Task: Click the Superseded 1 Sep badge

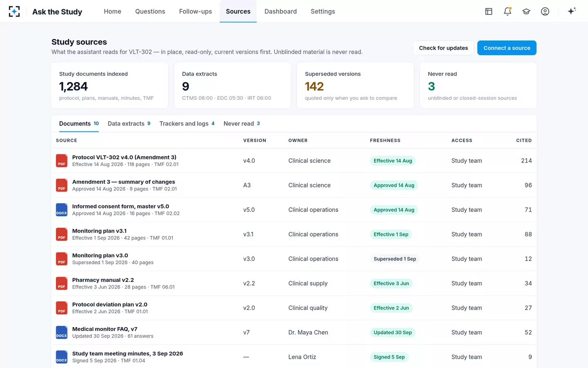Action: [395, 259]
